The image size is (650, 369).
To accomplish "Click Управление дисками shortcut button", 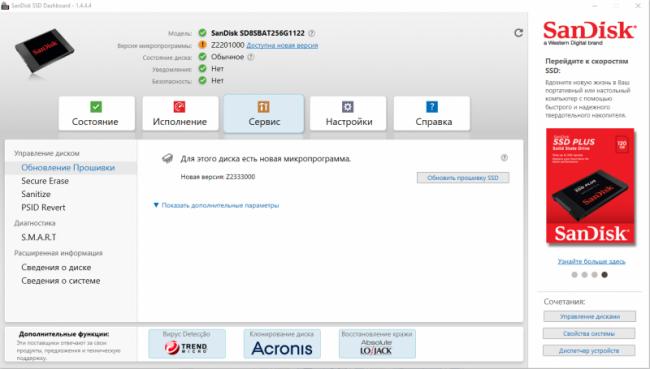I will (589, 316).
